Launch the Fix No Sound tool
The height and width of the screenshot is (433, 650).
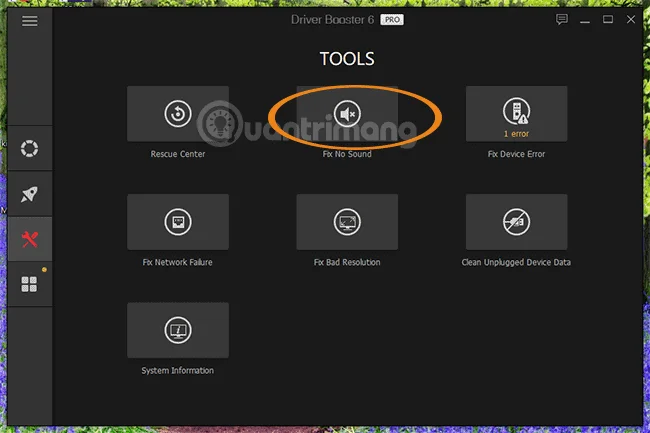pyautogui.click(x=347, y=114)
